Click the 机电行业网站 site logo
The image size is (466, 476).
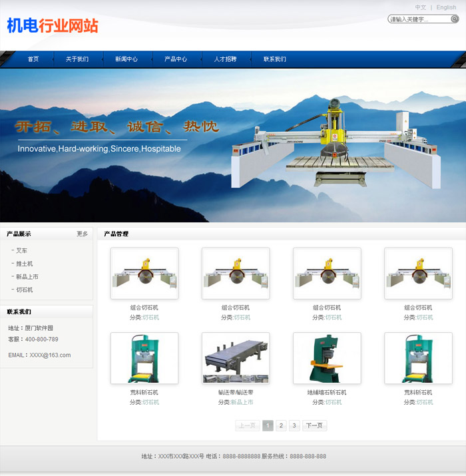pyautogui.click(x=53, y=26)
